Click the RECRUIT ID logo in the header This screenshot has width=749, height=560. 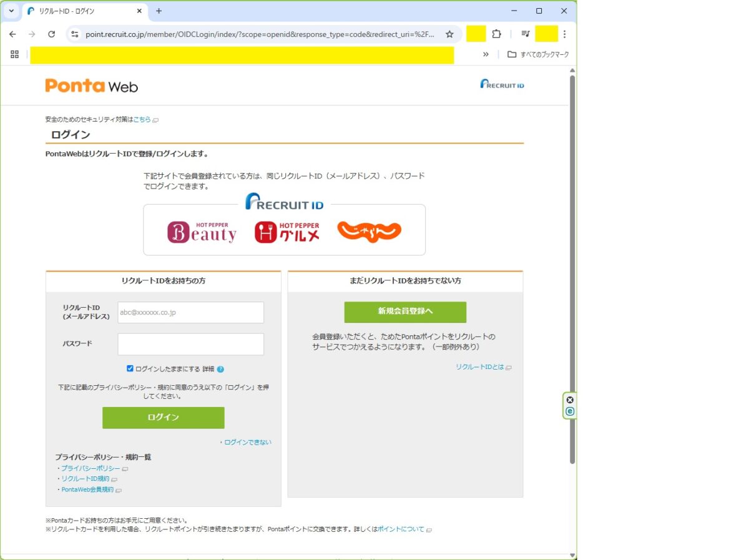click(502, 84)
